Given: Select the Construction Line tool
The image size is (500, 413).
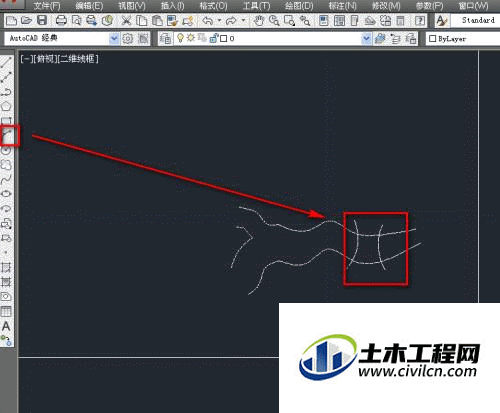Looking at the screenshot, I should pyautogui.click(x=6, y=77).
